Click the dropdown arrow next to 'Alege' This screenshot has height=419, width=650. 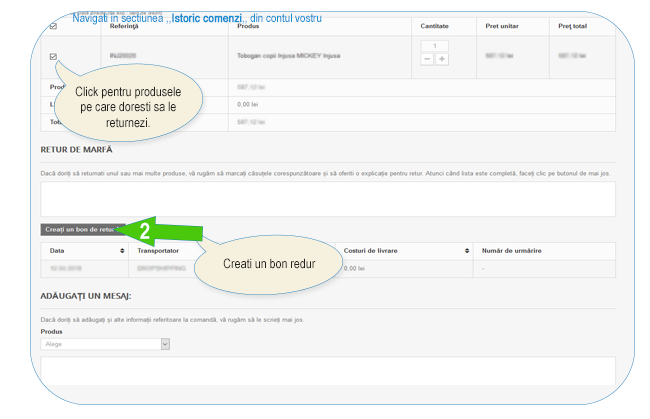(164, 343)
